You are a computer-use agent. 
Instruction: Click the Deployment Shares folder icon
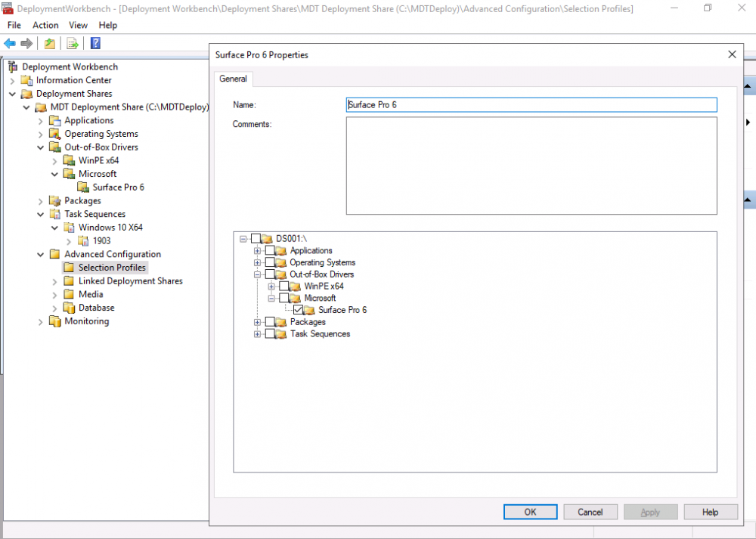coord(27,94)
